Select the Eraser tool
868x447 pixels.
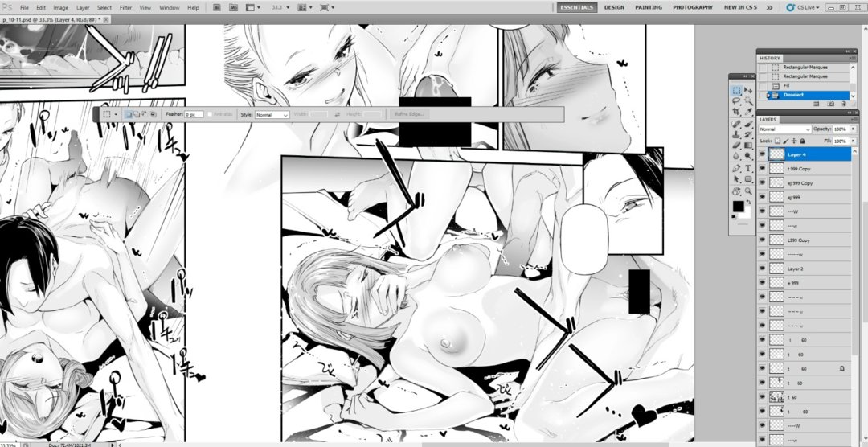pos(736,146)
